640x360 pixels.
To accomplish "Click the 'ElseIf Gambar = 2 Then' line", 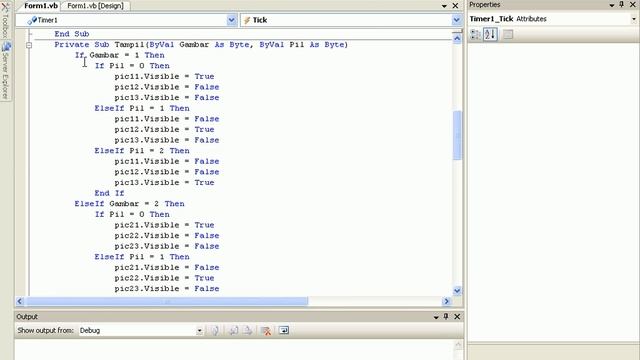I will 129,204.
